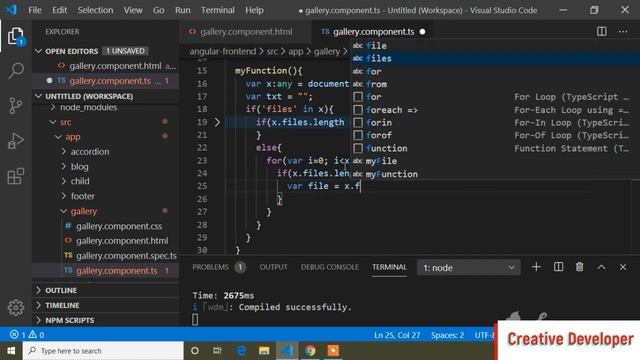
Task: Open the Explorer view in activity bar
Action: [x=16, y=36]
